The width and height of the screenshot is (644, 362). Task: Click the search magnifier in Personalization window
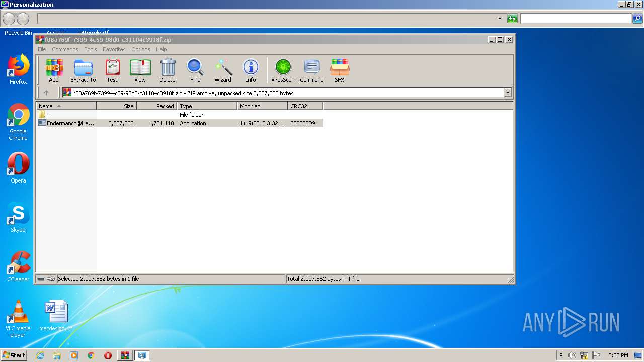(637, 19)
